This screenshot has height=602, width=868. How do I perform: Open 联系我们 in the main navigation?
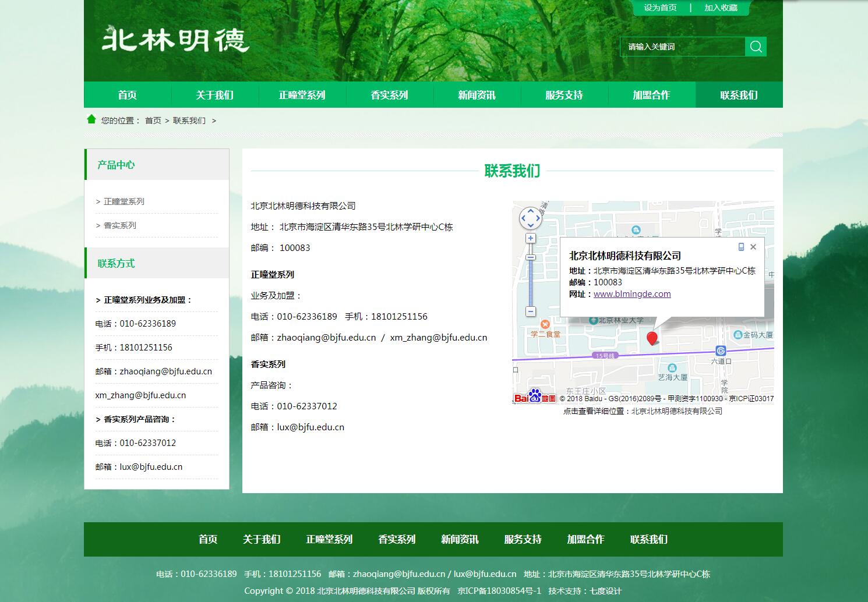coord(739,95)
